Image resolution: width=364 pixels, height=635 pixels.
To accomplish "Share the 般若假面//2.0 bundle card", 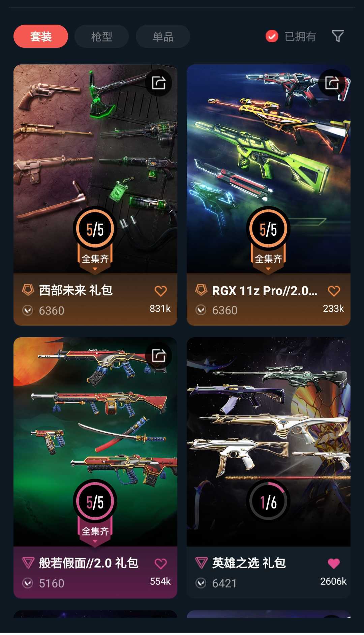I will 159,355.
